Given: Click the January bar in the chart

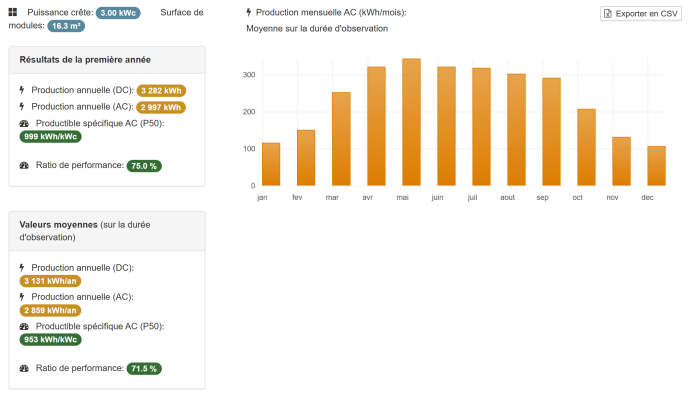Looking at the screenshot, I should pos(271,164).
